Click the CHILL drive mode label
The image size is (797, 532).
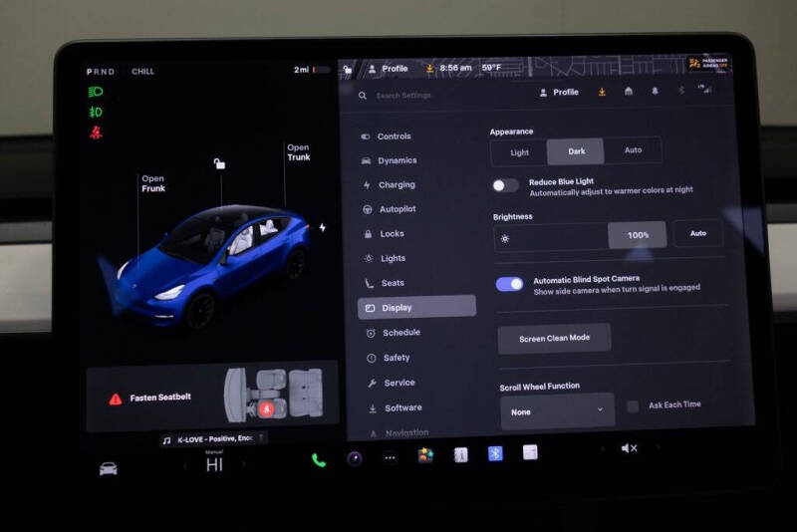point(142,72)
